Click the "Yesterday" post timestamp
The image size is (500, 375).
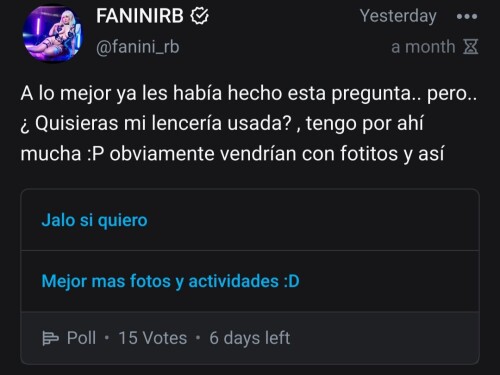(x=398, y=16)
